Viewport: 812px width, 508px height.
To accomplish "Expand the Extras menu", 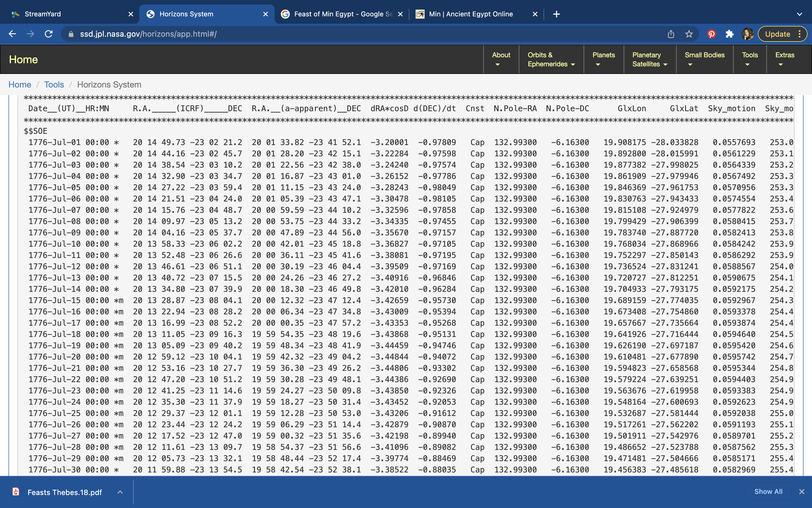I will [785, 60].
